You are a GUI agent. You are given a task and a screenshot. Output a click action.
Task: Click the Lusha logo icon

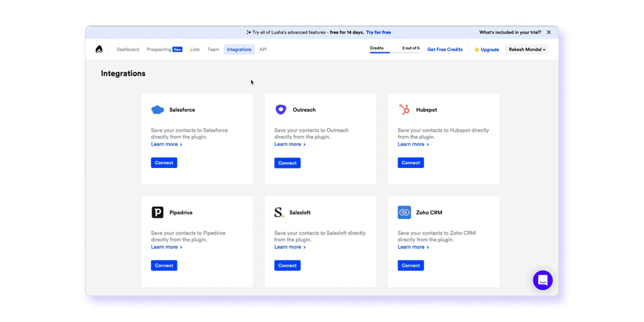tap(99, 49)
